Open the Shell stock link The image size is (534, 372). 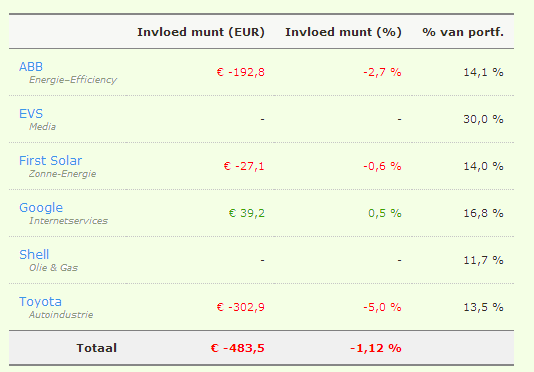point(34,255)
